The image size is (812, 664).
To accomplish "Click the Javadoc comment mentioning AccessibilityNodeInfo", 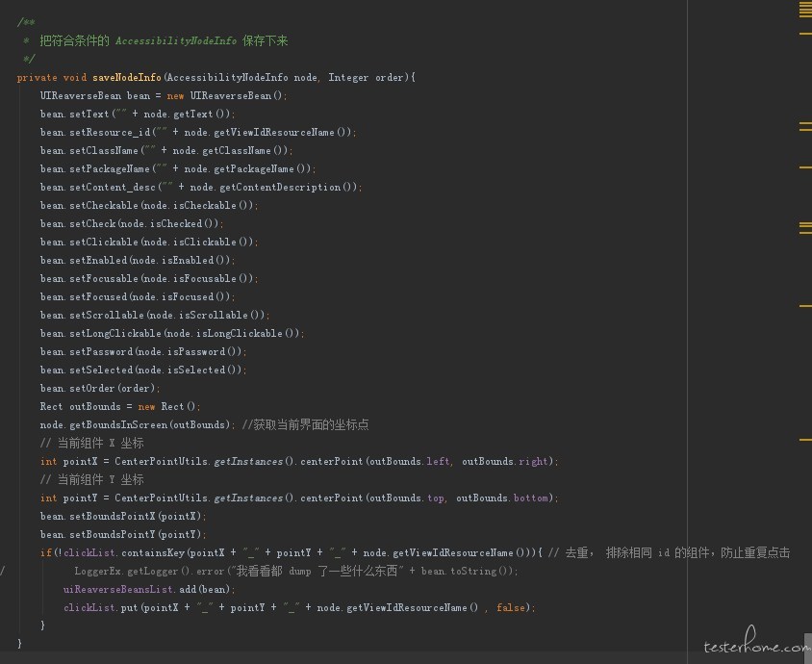I will click(x=164, y=41).
